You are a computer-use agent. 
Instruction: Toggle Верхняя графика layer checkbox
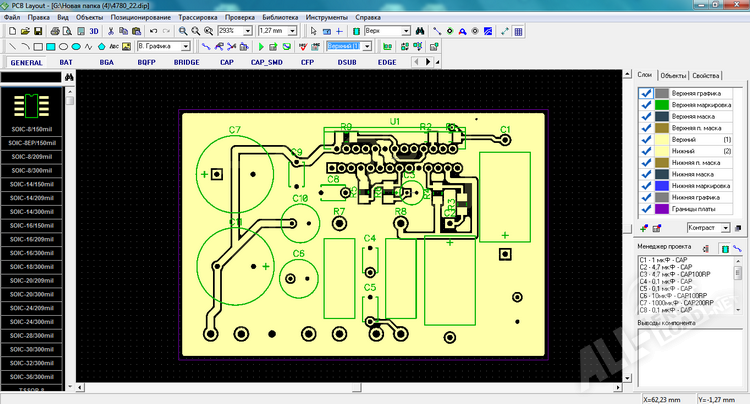pyautogui.click(x=646, y=93)
